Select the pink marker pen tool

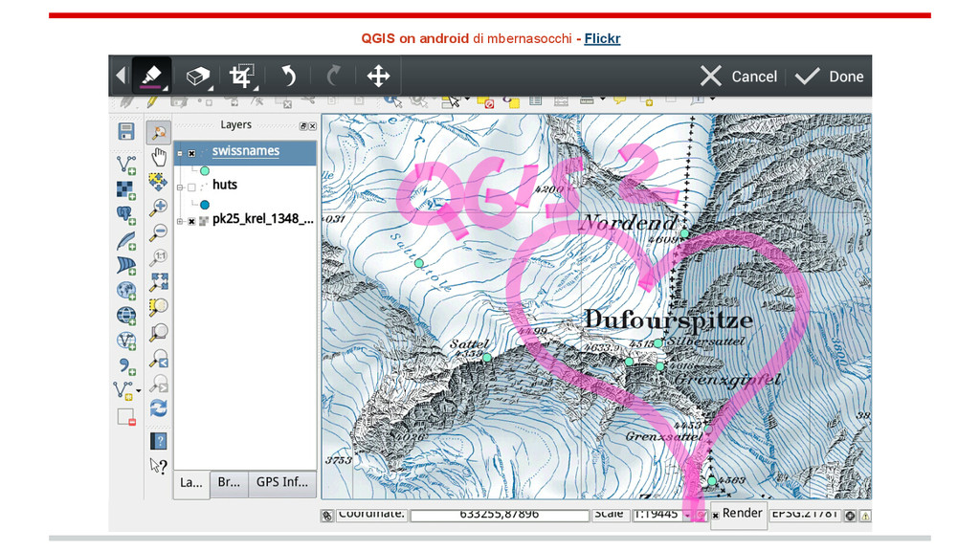152,77
